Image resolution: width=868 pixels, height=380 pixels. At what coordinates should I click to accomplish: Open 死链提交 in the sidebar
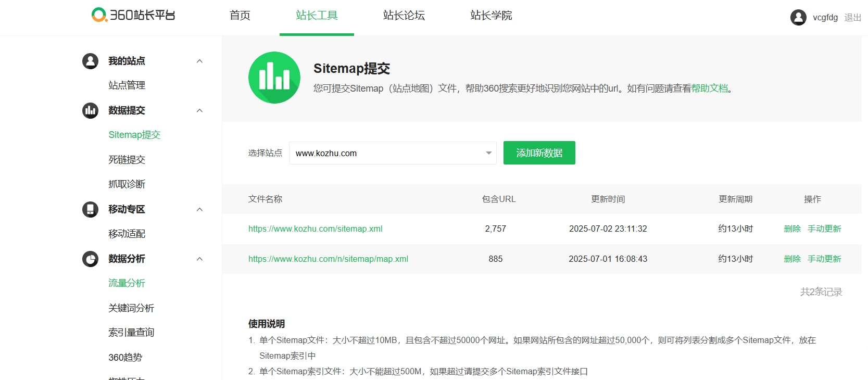pos(127,160)
